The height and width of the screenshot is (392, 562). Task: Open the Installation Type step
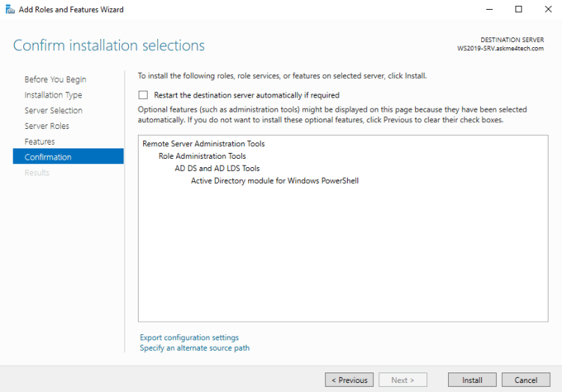53,95
